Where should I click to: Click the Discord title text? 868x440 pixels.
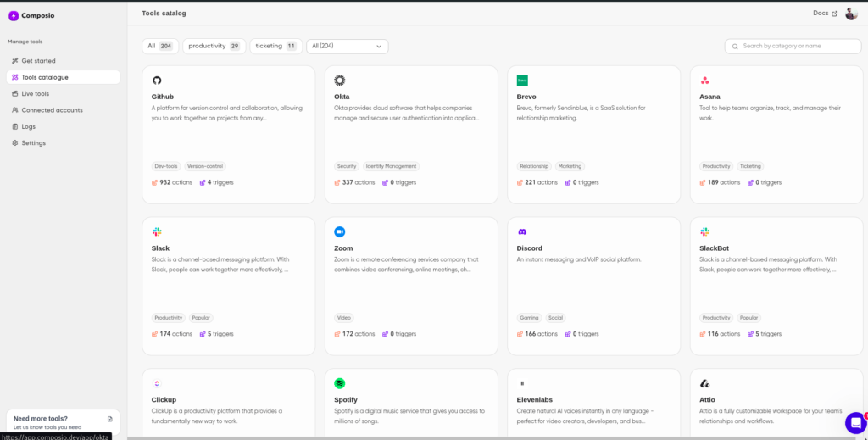coord(530,248)
